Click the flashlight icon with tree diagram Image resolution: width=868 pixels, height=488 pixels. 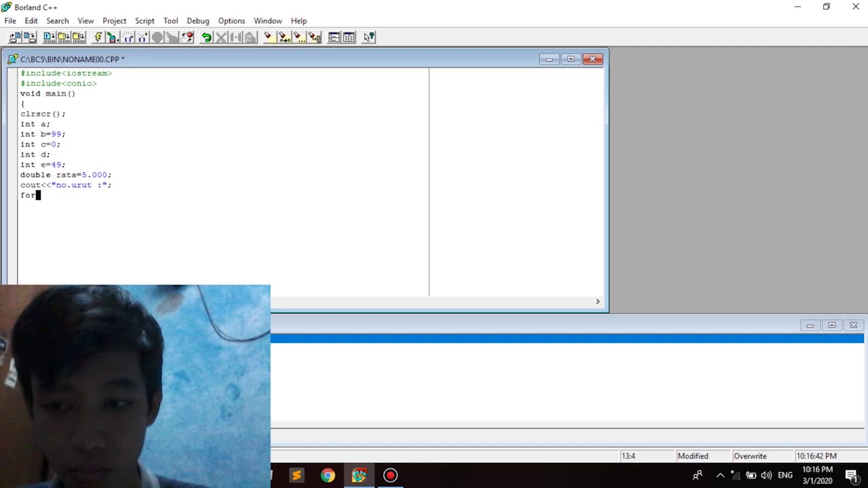tap(314, 37)
